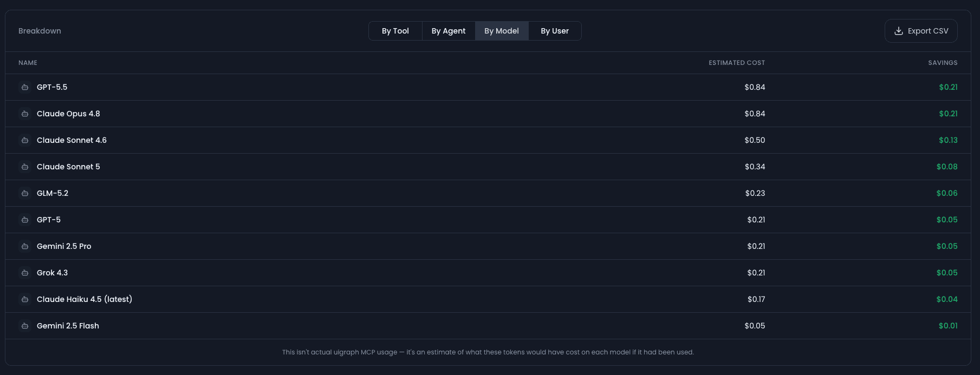This screenshot has height=375, width=980.
Task: Click the $0.50 estimated cost value
Action: click(x=755, y=140)
